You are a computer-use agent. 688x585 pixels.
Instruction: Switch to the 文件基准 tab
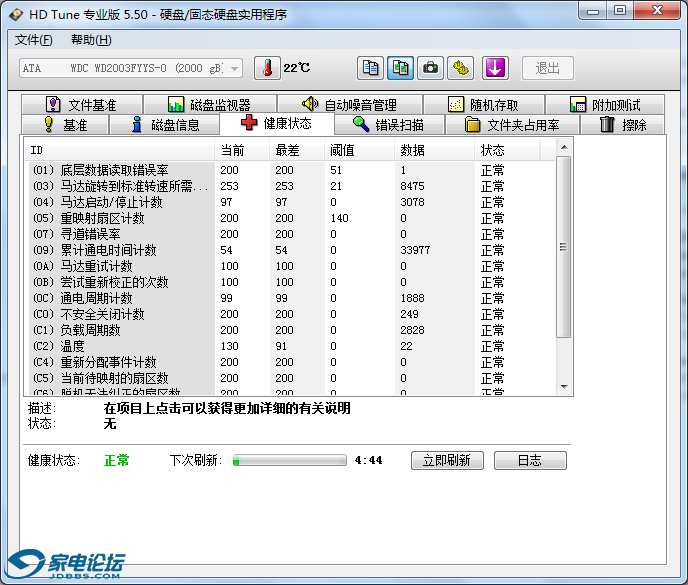(82, 105)
